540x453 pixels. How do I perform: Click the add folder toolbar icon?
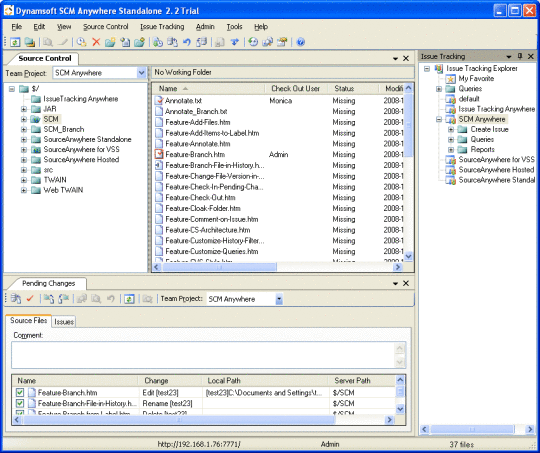tap(110, 42)
